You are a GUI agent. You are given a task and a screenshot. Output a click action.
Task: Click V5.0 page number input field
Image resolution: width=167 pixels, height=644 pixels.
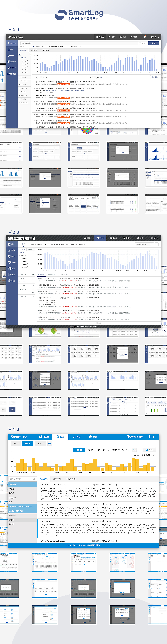tap(94, 77)
